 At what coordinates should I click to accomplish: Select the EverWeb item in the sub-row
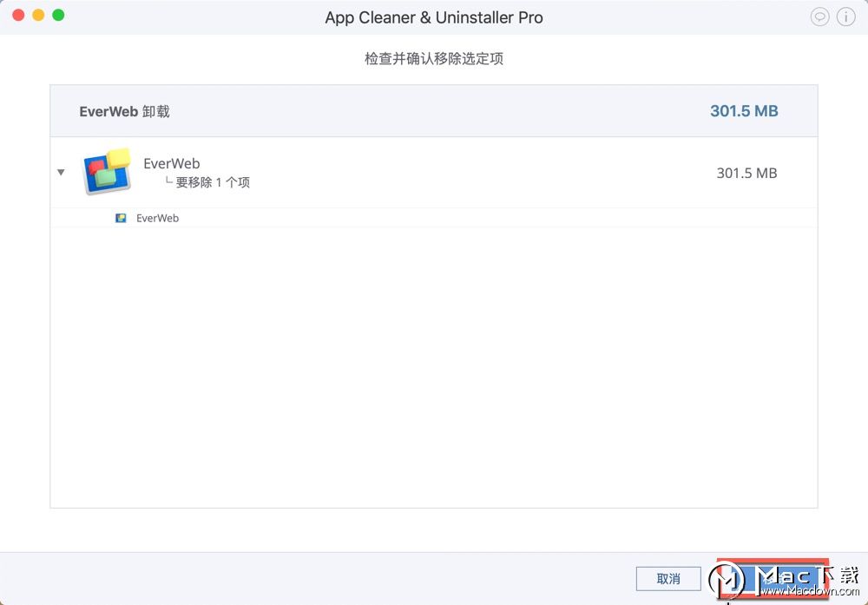[x=434, y=218]
